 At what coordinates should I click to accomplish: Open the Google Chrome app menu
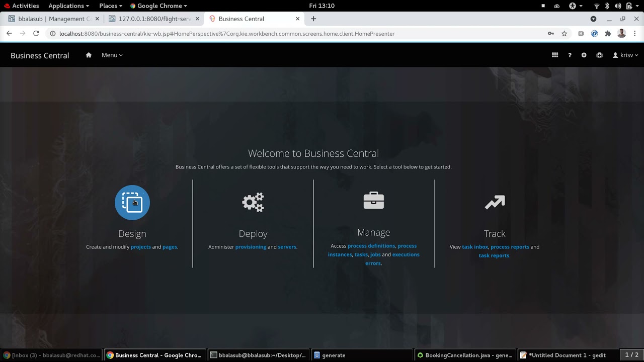click(x=158, y=6)
